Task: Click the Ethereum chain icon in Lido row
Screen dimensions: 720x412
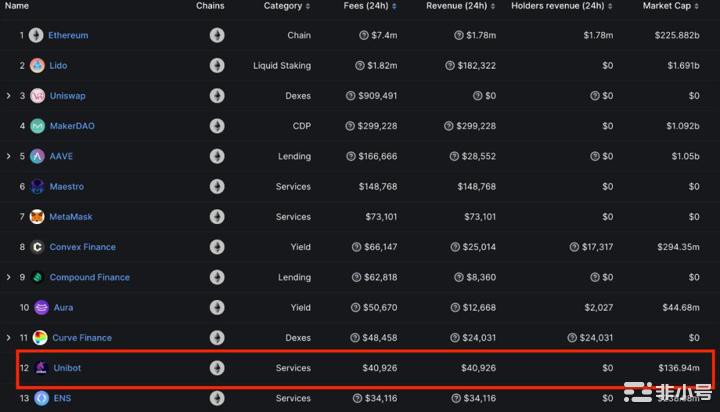Action: [x=217, y=66]
